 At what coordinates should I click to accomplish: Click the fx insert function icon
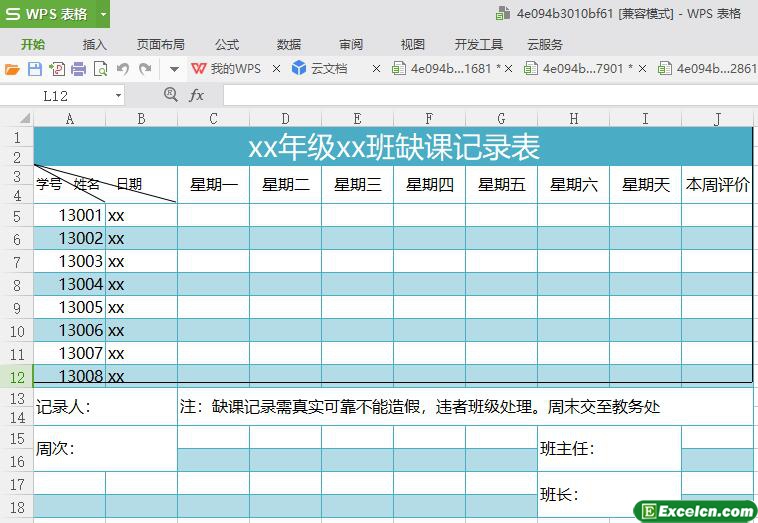tap(197, 95)
